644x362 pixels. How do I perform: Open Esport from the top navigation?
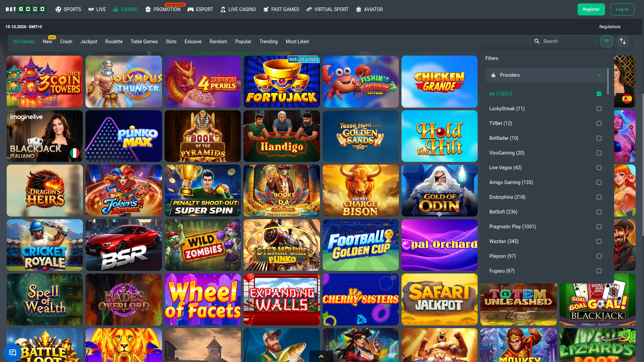point(200,9)
